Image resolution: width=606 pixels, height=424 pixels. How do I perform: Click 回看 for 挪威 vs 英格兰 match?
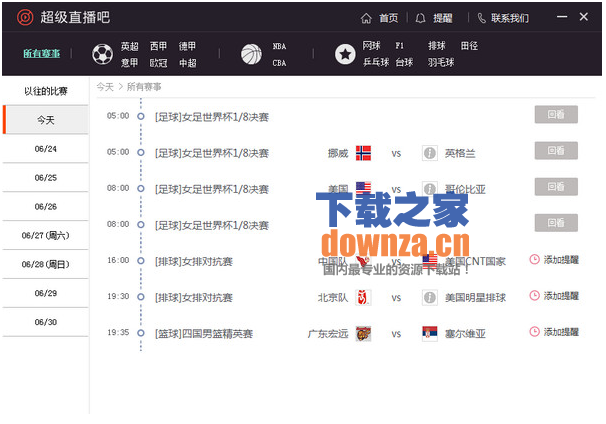(x=556, y=150)
